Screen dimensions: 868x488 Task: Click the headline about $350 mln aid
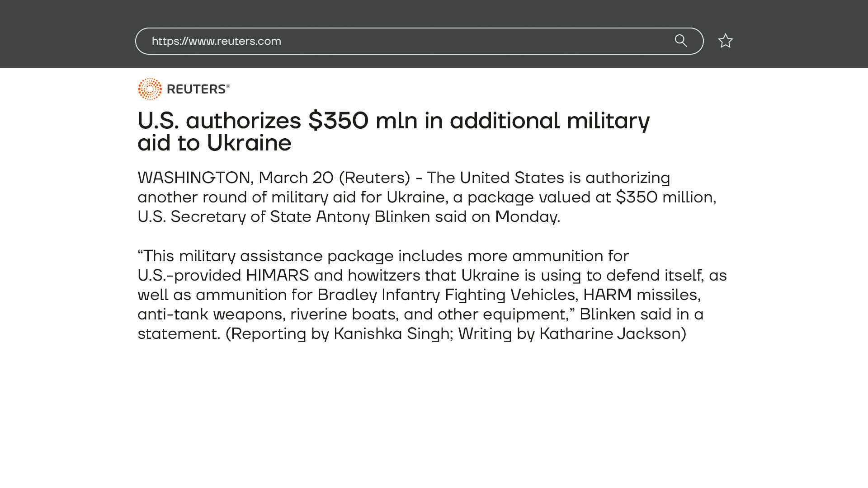point(393,131)
